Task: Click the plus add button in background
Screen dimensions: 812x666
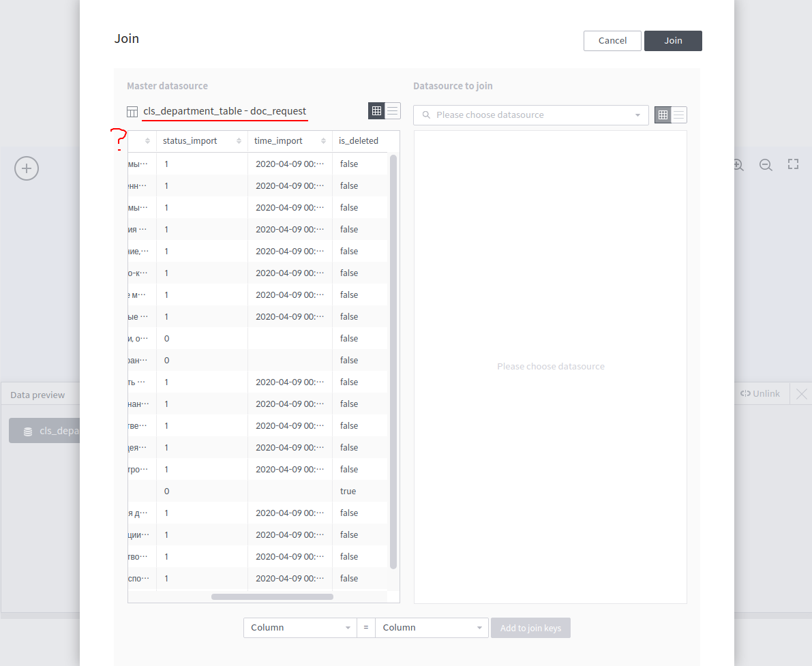Action: click(27, 168)
